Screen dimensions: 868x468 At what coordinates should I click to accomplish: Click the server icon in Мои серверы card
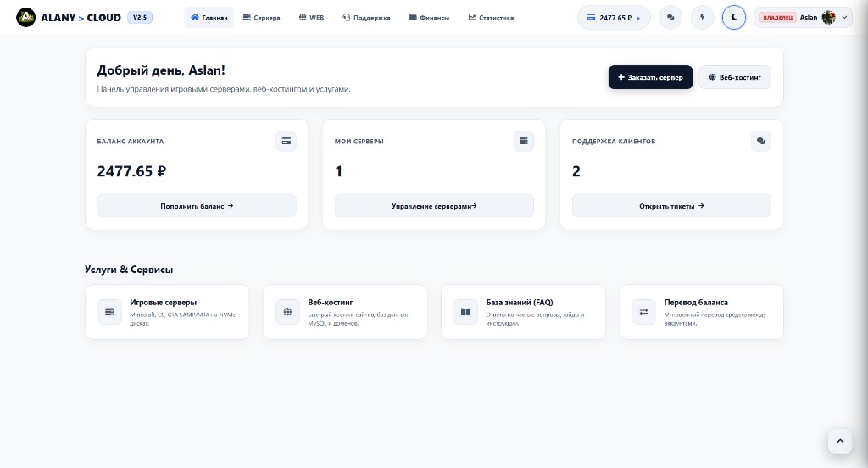point(524,142)
